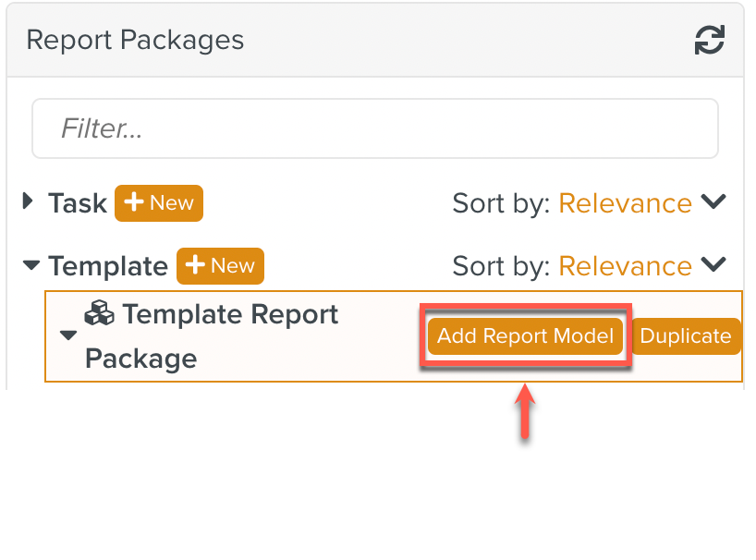The image size is (756, 560).
Task: Click the New label next to Template
Action: tap(233, 266)
